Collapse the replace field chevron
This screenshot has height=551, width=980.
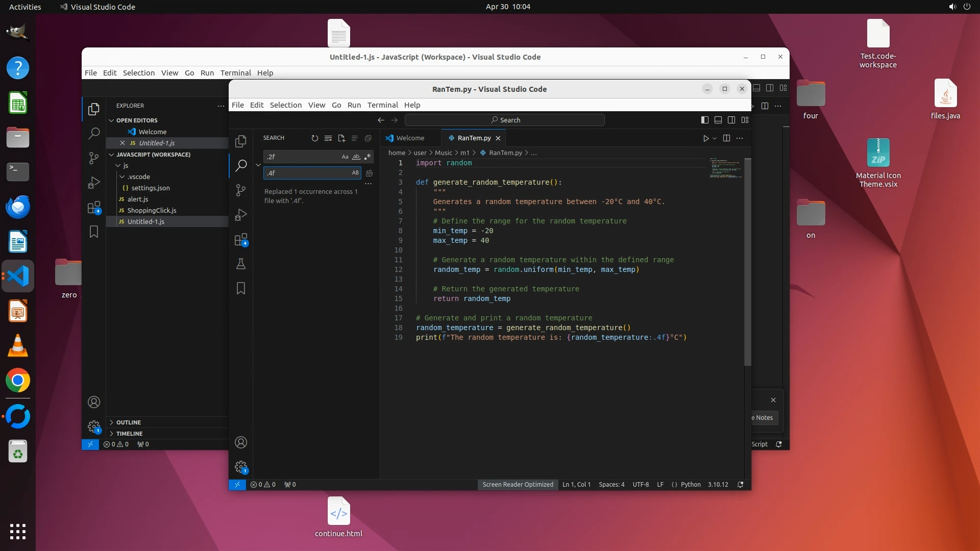click(258, 165)
